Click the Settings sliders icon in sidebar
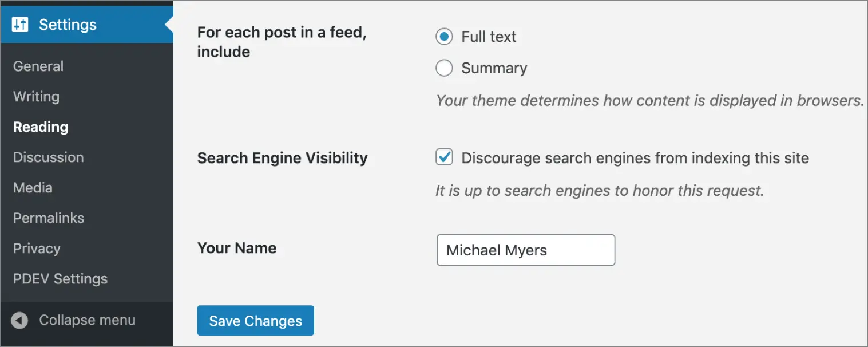868x347 pixels. pos(19,24)
